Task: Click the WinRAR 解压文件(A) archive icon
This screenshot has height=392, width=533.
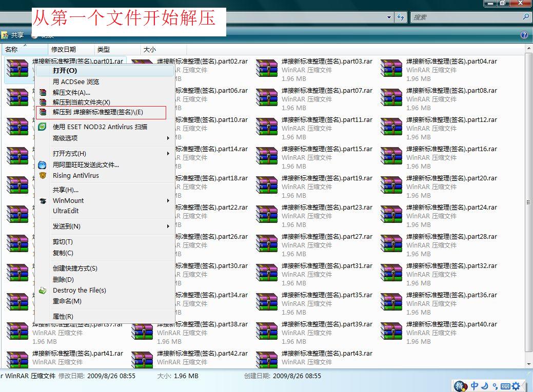Action: pyautogui.click(x=43, y=93)
